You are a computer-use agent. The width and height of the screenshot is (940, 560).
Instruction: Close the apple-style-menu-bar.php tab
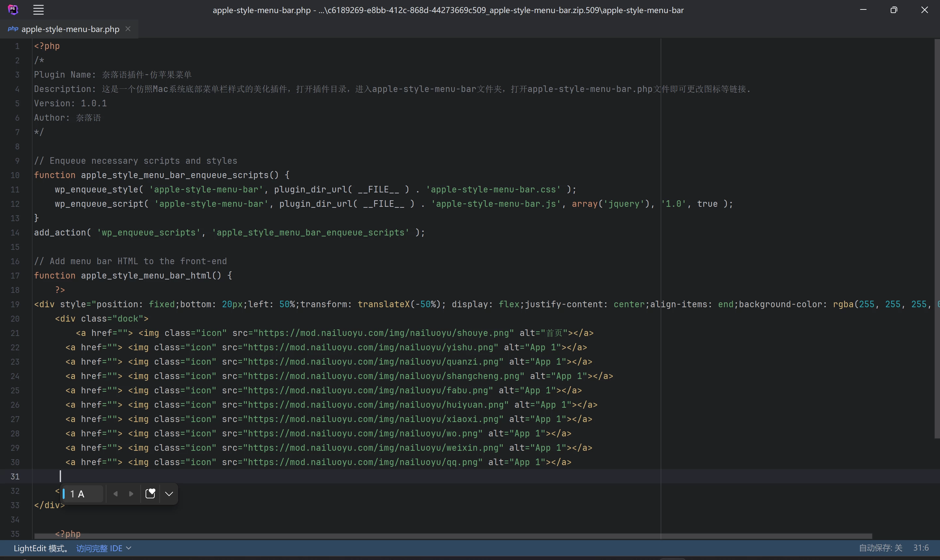tap(128, 29)
